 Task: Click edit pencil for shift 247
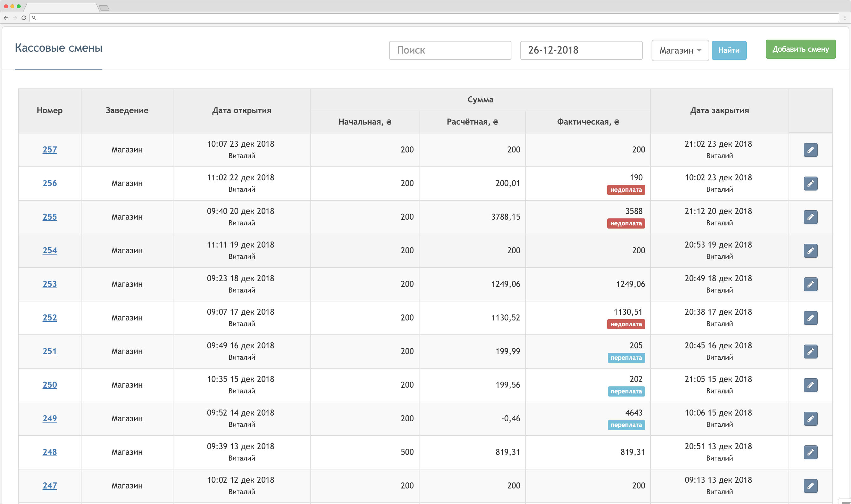810,486
